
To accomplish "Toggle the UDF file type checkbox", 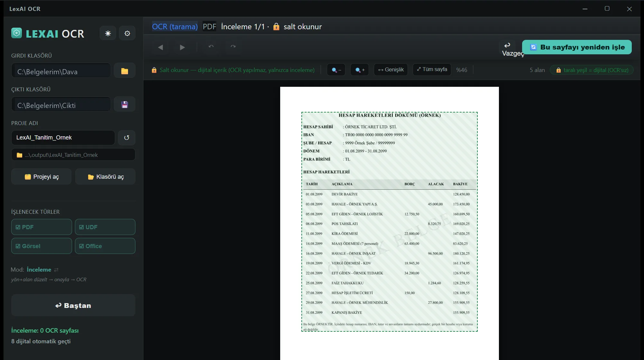I will click(x=105, y=227).
